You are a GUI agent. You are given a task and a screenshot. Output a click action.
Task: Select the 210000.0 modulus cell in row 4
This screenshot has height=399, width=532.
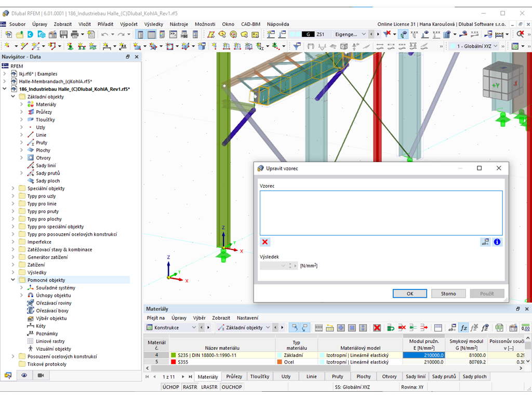tap(424, 355)
